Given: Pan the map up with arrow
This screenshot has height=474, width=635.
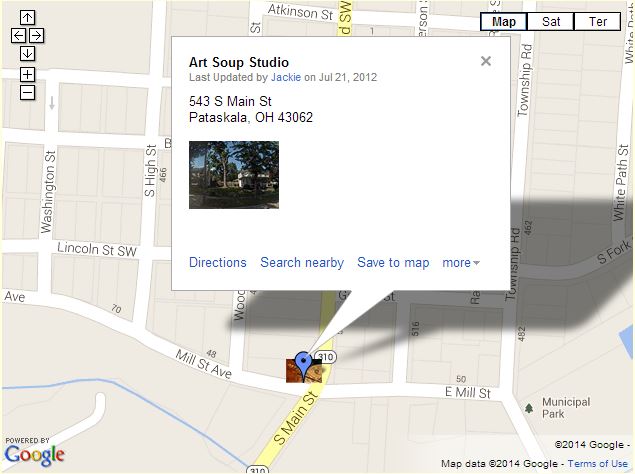Looking at the screenshot, I should [28, 17].
